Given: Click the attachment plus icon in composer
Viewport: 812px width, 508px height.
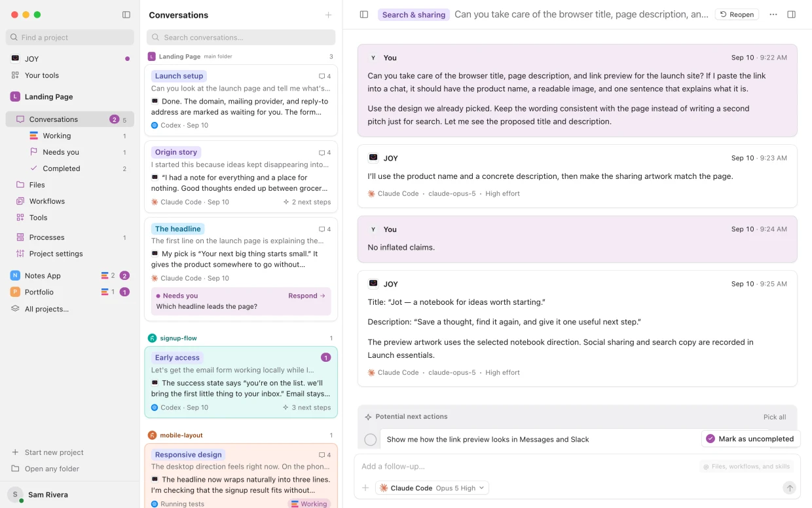Looking at the screenshot, I should click(365, 488).
